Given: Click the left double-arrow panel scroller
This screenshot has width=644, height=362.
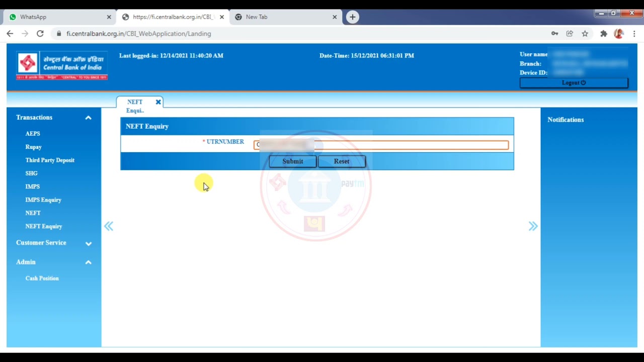Looking at the screenshot, I should tap(109, 226).
